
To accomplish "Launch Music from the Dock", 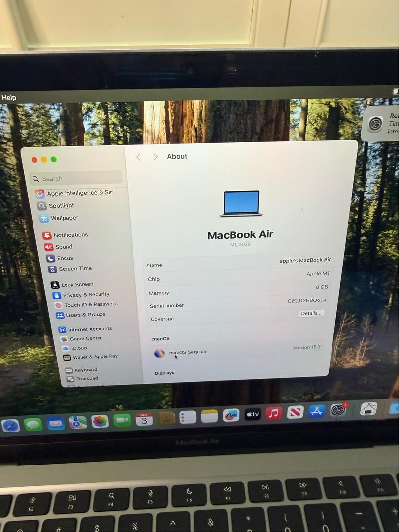I will tap(273, 412).
